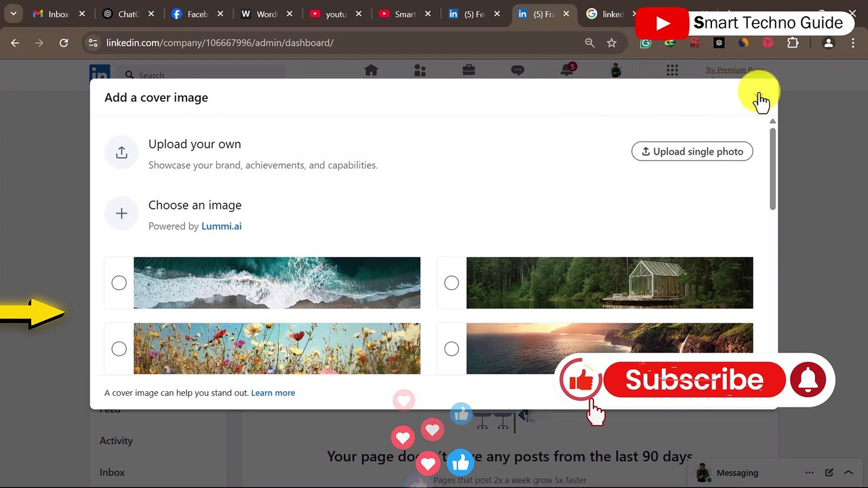The image size is (868, 488).
Task: Select the forest glass cabin cover radio button
Action: point(451,283)
